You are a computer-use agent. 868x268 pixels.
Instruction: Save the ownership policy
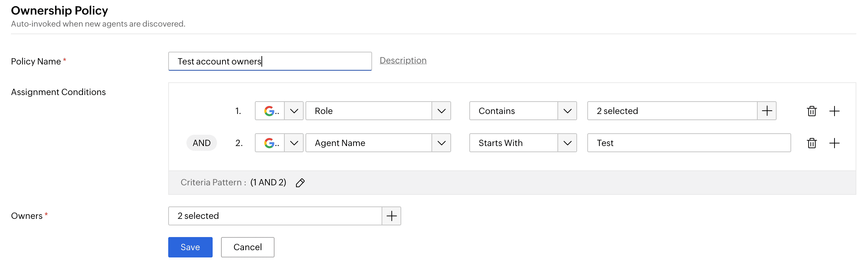pyautogui.click(x=190, y=247)
